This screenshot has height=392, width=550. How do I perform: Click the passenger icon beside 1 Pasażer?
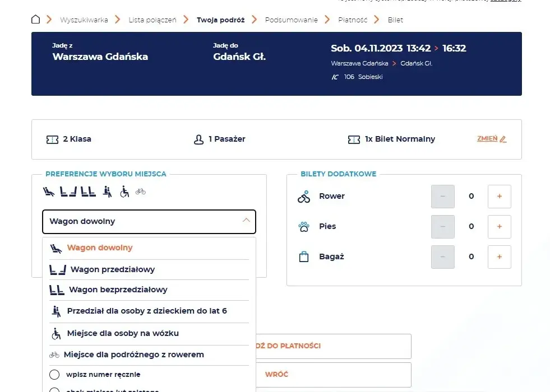(x=198, y=139)
